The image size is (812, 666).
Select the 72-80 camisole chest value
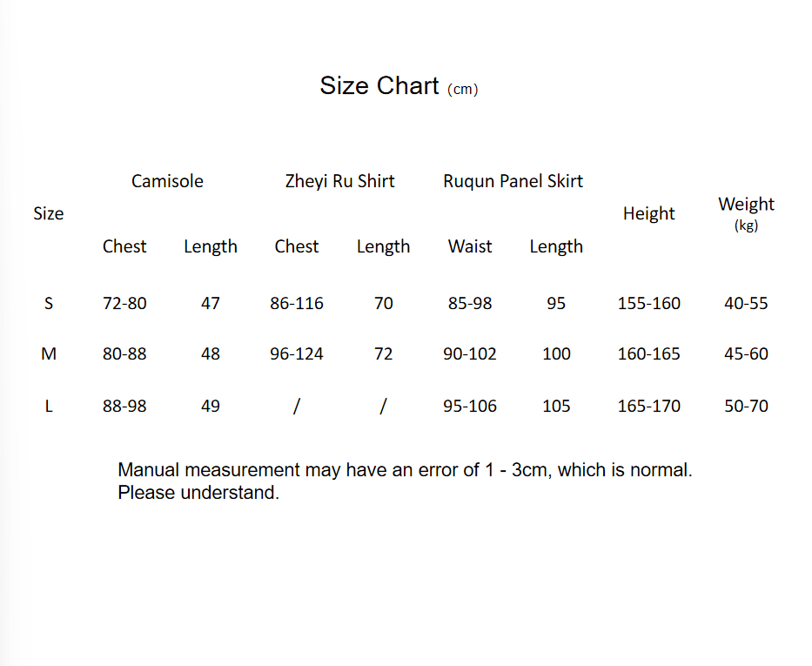tap(124, 303)
